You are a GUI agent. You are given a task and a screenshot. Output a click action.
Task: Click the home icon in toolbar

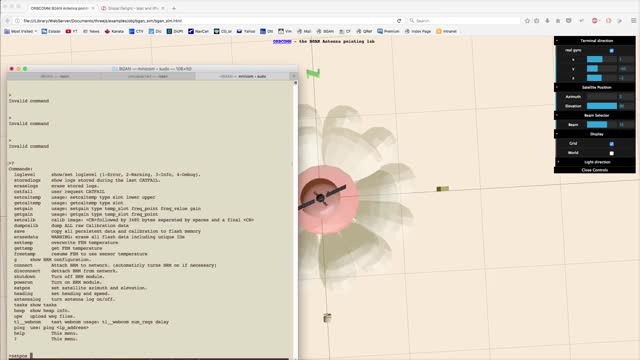click(558, 21)
